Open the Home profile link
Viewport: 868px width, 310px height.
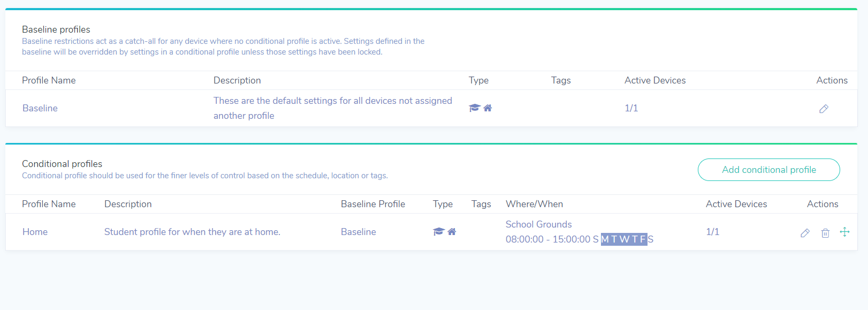coord(35,232)
